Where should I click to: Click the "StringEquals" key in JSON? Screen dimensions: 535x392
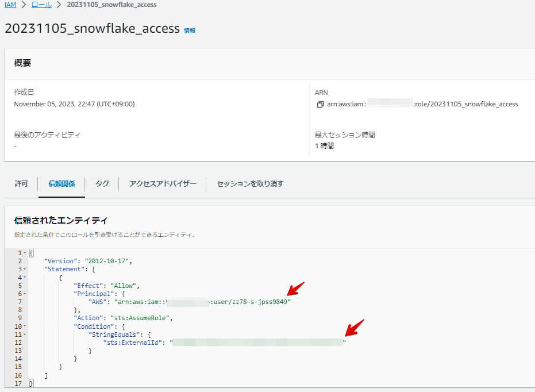click(114, 335)
